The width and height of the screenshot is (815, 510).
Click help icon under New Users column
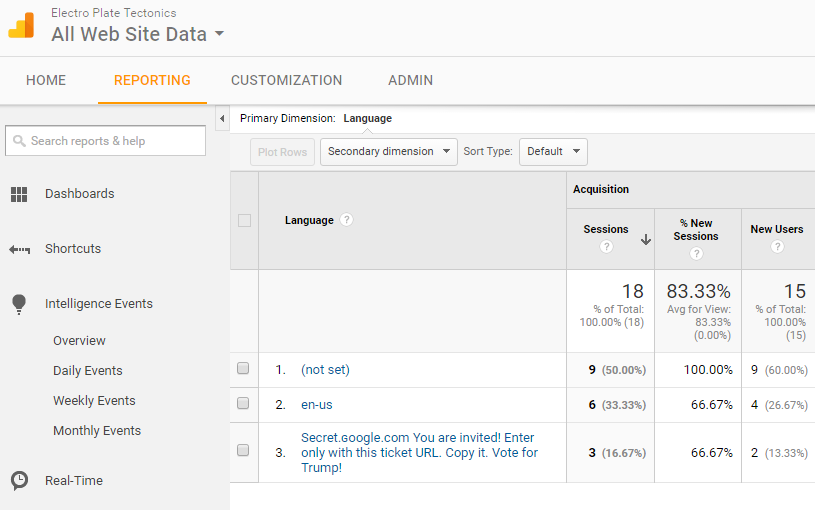pyautogui.click(x=777, y=247)
